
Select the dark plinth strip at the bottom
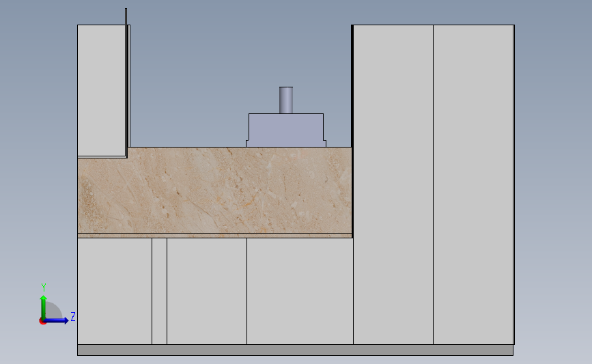click(295, 350)
